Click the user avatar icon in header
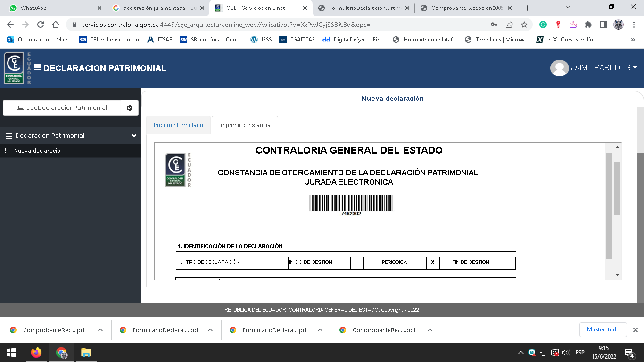 coord(559,68)
